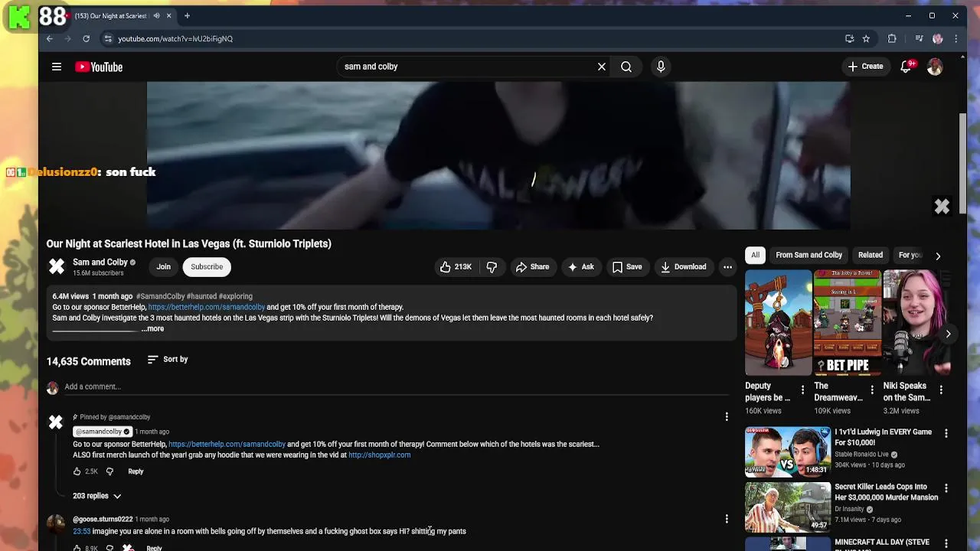Open options menu on @goose.sturns0222 comment
This screenshot has height=551, width=980.
pyautogui.click(x=727, y=520)
